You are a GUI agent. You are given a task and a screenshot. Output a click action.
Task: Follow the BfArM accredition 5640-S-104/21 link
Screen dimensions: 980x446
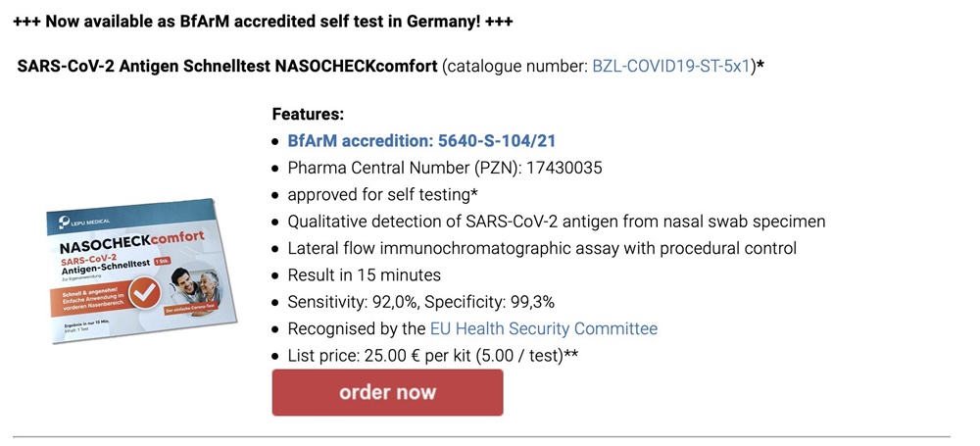coord(421,141)
